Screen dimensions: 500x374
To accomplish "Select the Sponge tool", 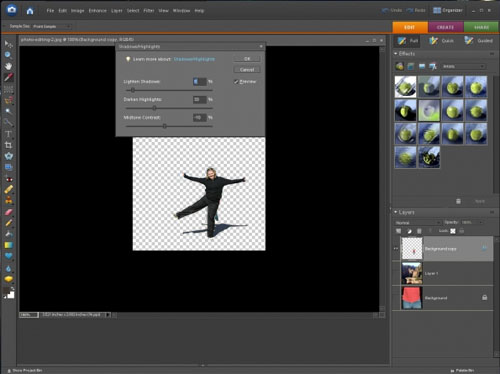I will [9, 279].
